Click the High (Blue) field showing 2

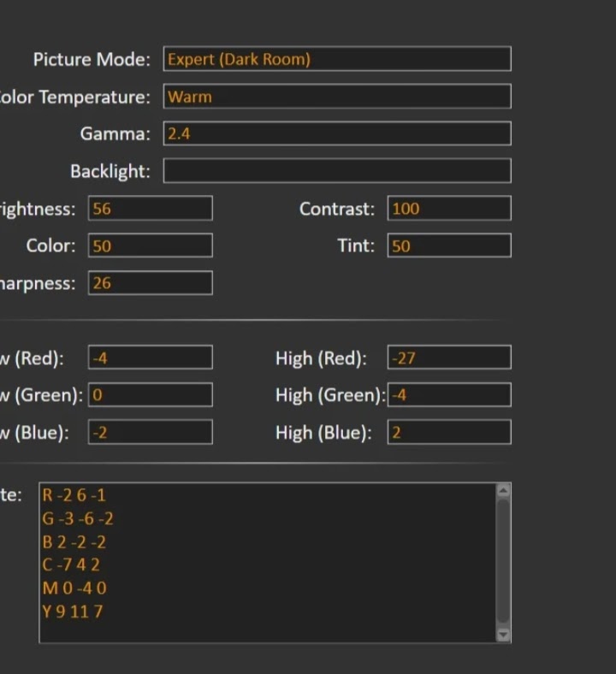(x=449, y=433)
